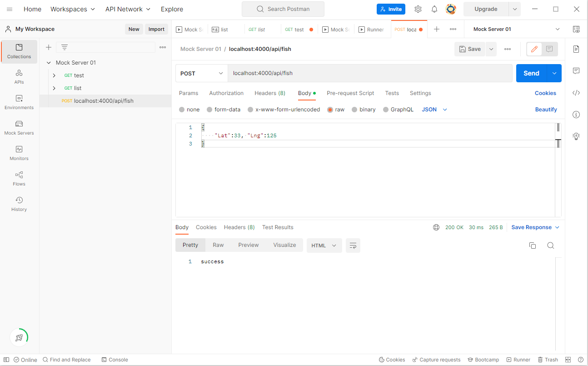Open Flows in the sidebar
This screenshot has height=366, width=588.
coord(19,179)
